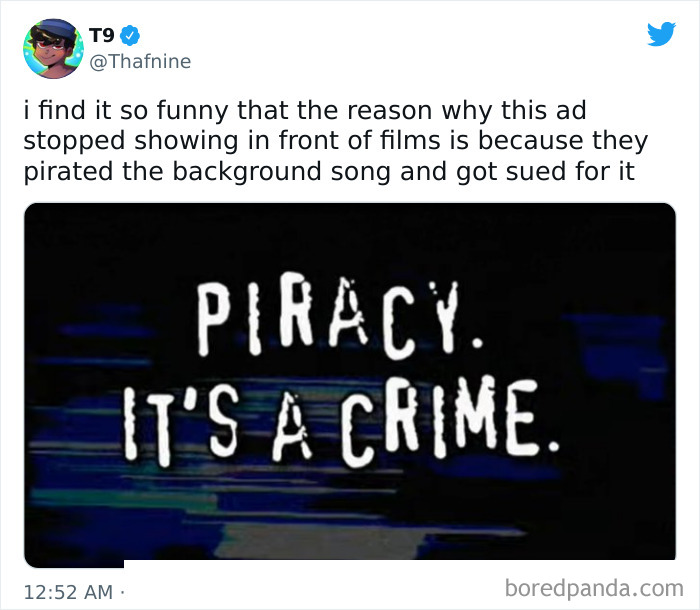Click the Twitter bird logo
The width and height of the screenshot is (700, 610).
[661, 33]
